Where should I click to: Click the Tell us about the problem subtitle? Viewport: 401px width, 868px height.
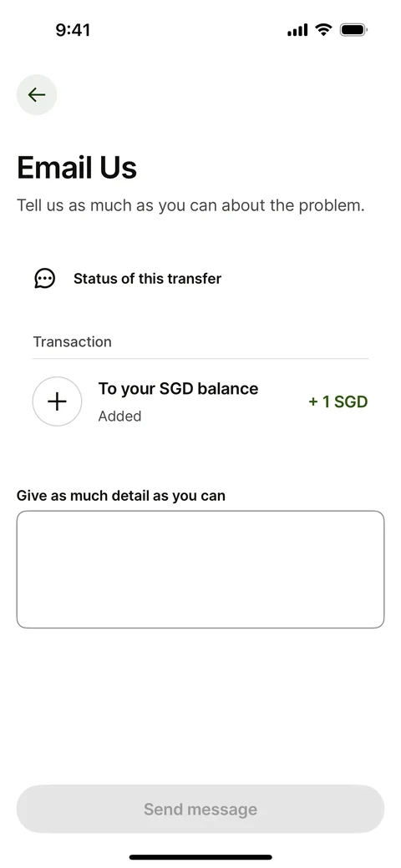click(x=190, y=205)
